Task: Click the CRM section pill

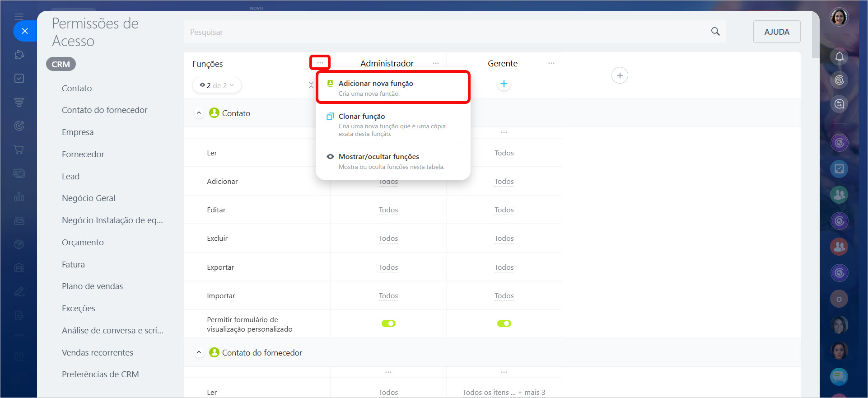Action: (61, 64)
